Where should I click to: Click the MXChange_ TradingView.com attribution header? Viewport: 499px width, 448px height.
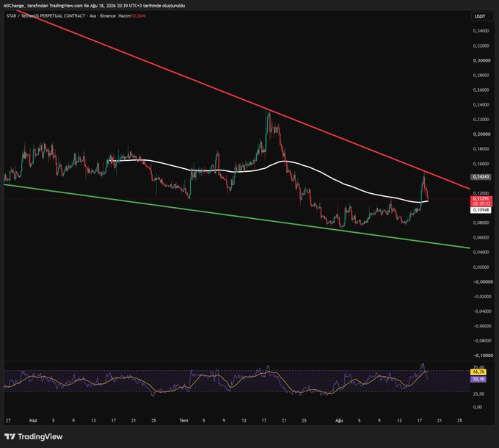(94, 6)
